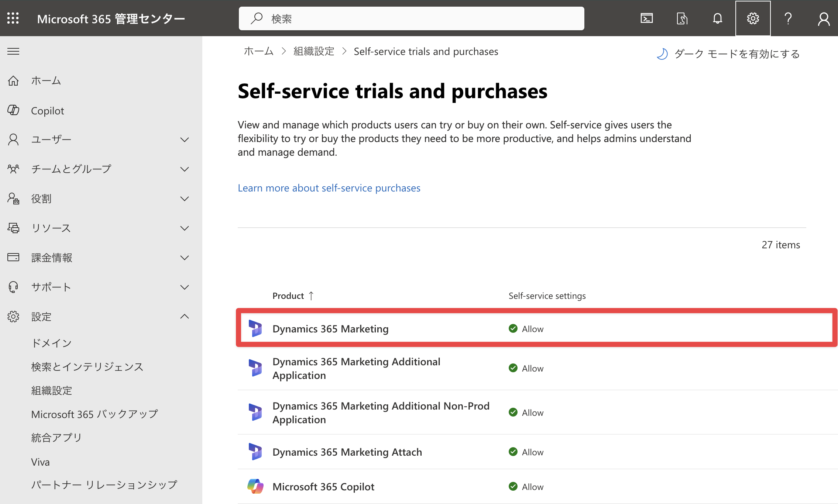838x504 pixels.
Task: Select Dynamics 365 Marketing Additional Application
Action: tap(356, 368)
